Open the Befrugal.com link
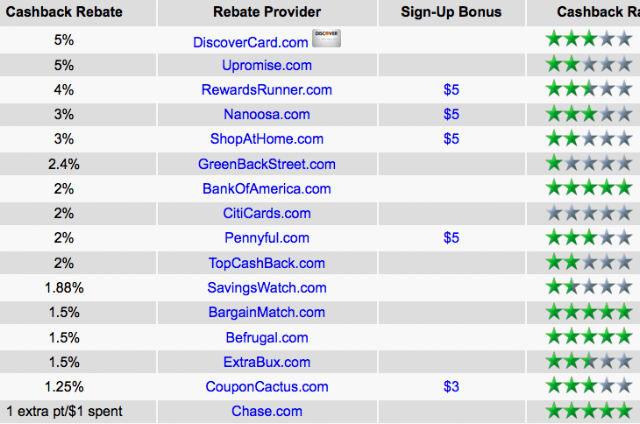Viewport: 640px width, 424px height. (x=267, y=337)
